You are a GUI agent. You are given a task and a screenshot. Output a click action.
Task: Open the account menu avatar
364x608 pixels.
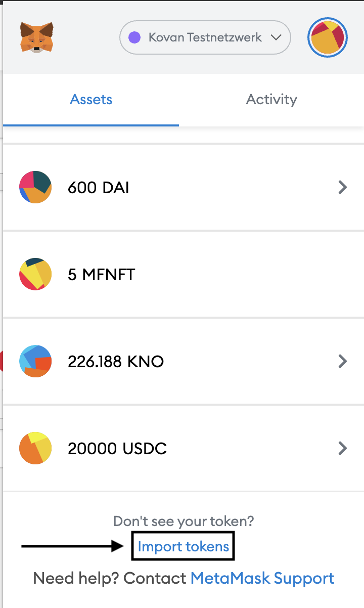coord(328,37)
